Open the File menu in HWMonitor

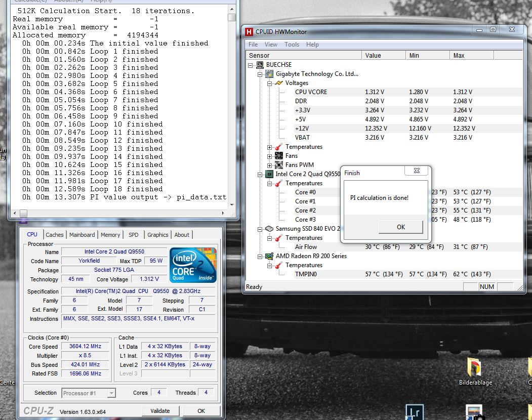pyautogui.click(x=253, y=45)
